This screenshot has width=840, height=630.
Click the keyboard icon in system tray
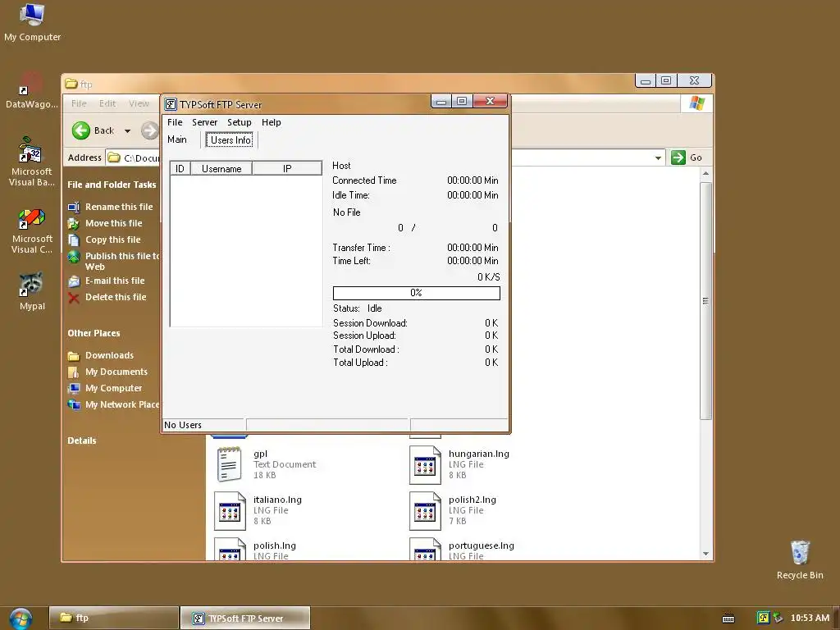pos(728,619)
